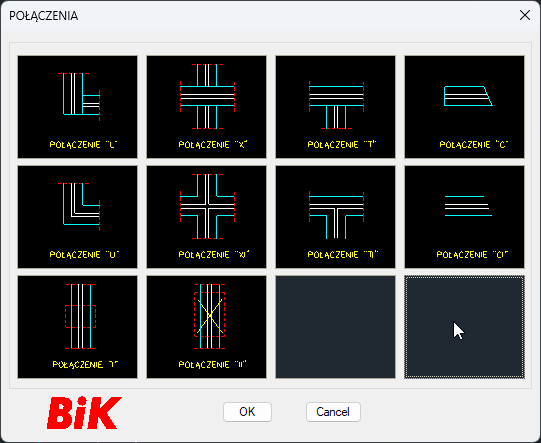
Task: Select the POŁĄCZENIE "XI" connection tile
Action: coord(206,217)
